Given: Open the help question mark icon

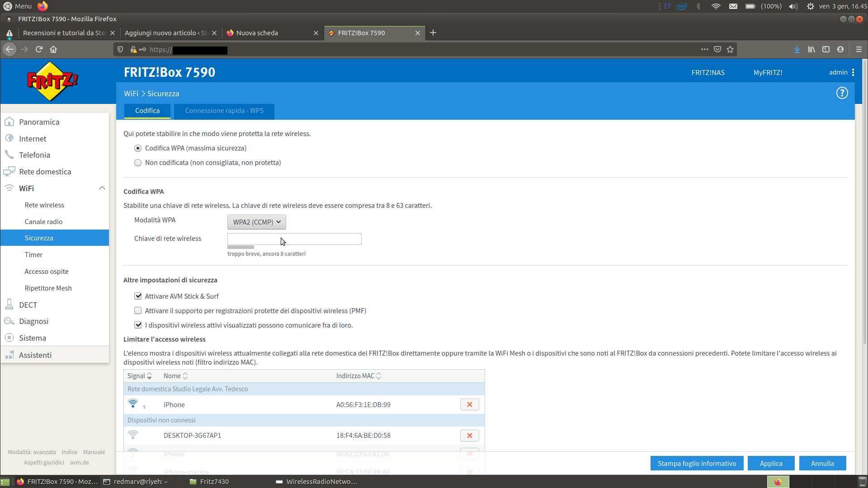Looking at the screenshot, I should click(842, 93).
